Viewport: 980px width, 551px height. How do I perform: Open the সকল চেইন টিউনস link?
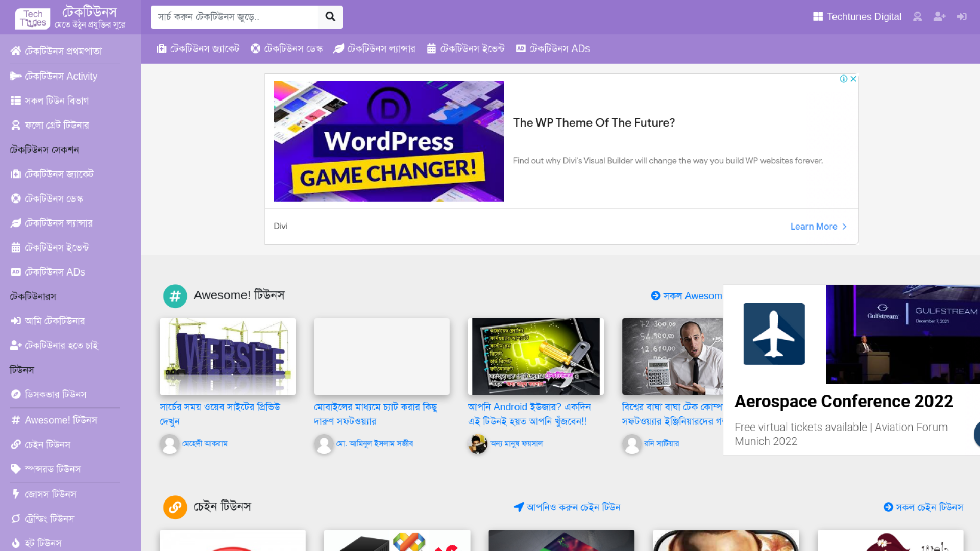point(923,507)
